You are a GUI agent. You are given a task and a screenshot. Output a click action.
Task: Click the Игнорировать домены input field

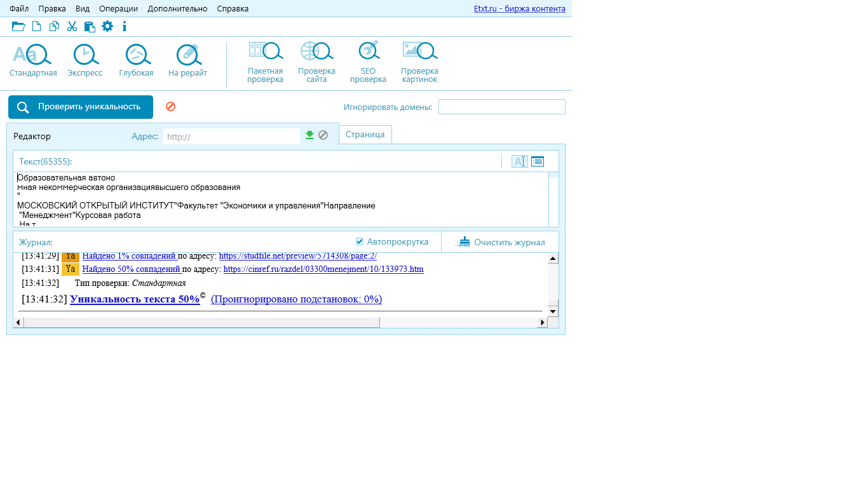pyautogui.click(x=501, y=107)
